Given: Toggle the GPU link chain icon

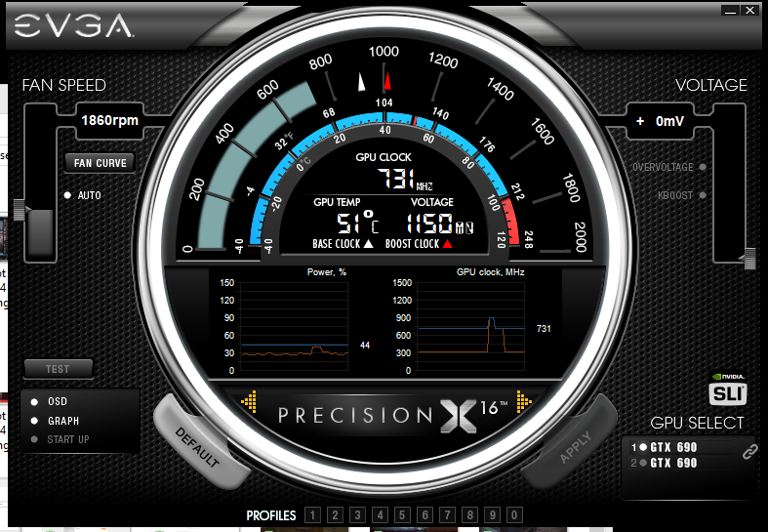Looking at the screenshot, I should pyautogui.click(x=749, y=452).
